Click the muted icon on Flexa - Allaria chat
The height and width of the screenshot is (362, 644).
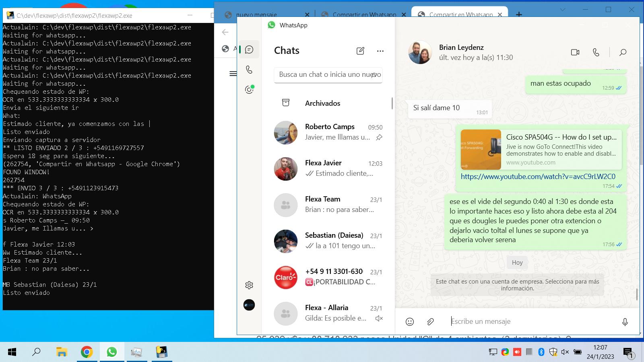click(x=379, y=318)
